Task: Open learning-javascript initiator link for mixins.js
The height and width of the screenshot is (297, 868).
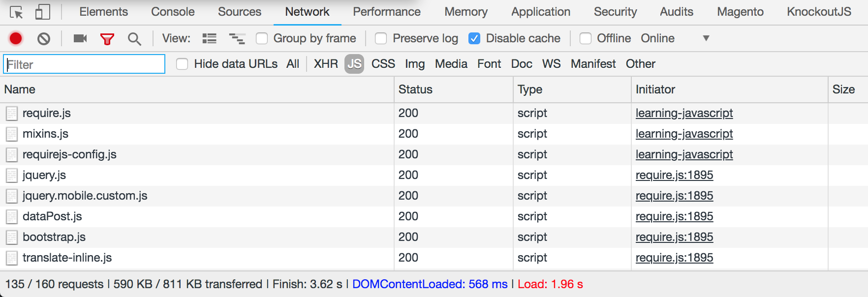Action: point(684,134)
